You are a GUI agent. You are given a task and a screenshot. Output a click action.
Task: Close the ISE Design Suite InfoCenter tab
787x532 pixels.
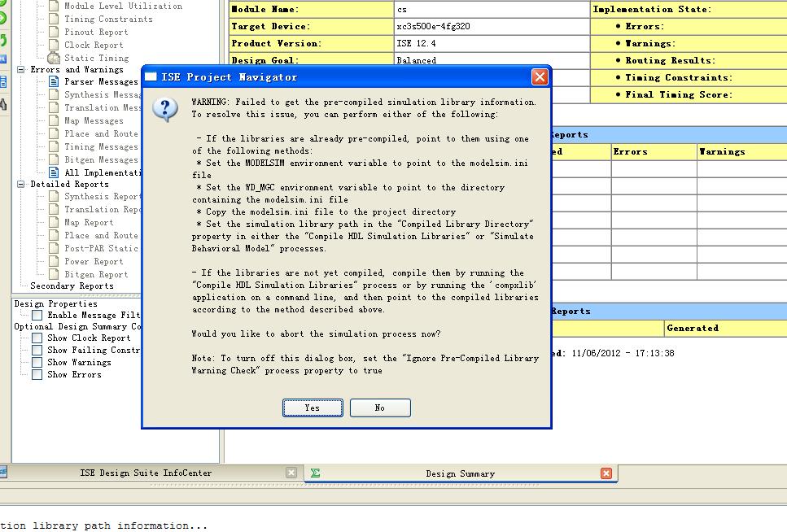[291, 473]
